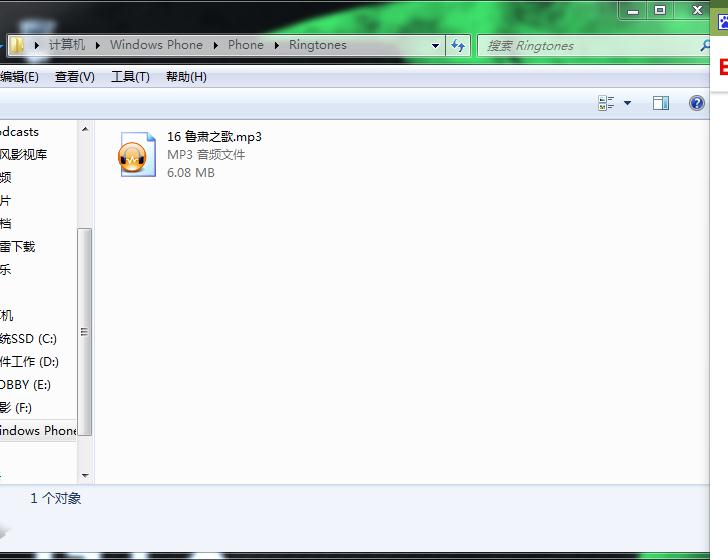Viewport: 728px width, 560px height.
Task: Click the change view icon
Action: click(x=606, y=103)
